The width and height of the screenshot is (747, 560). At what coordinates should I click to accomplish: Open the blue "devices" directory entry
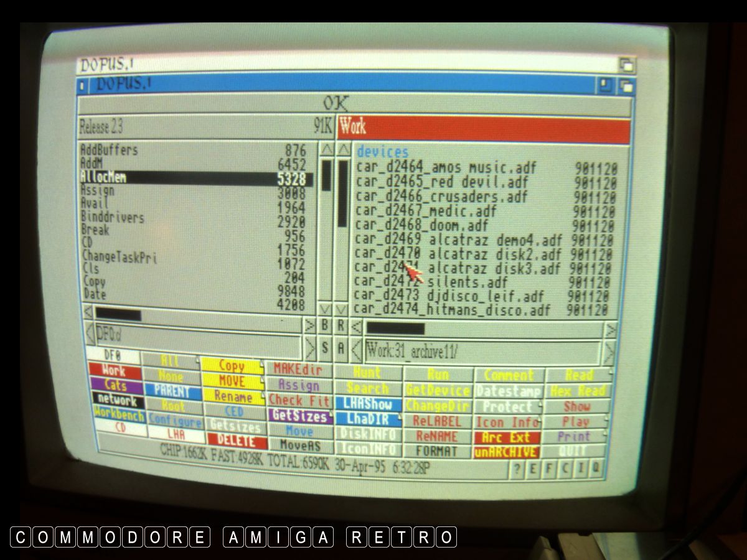[382, 152]
